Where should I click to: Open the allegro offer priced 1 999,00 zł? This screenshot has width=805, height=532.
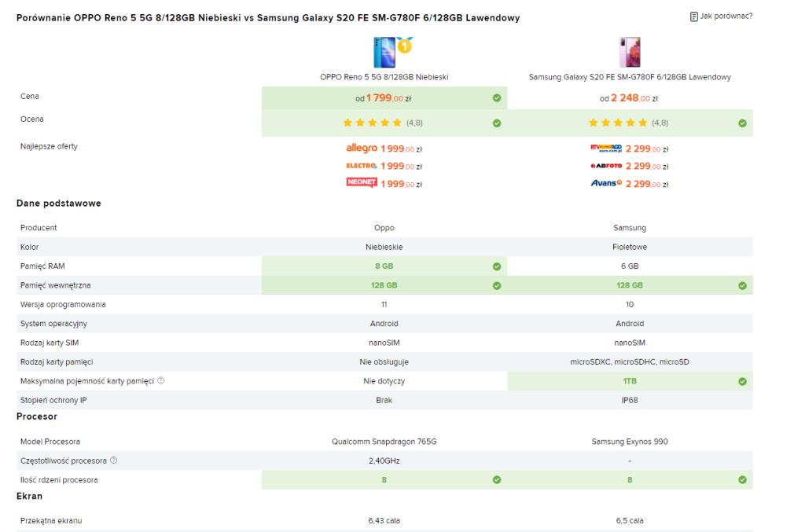[402, 149]
